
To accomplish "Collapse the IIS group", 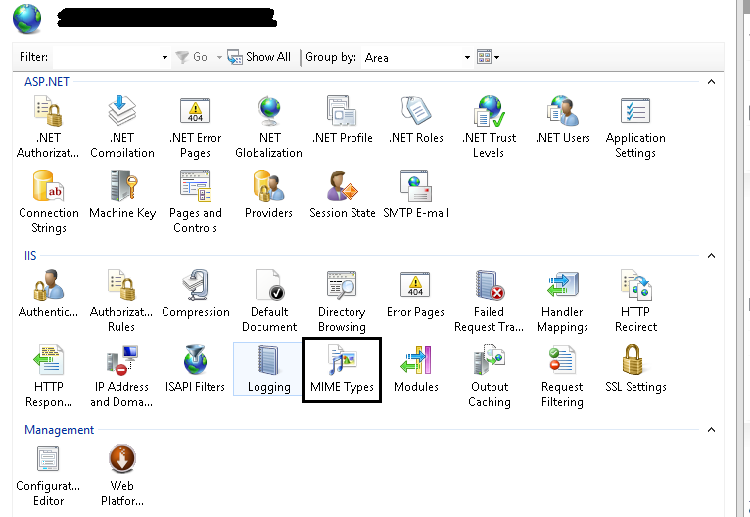I will [711, 256].
